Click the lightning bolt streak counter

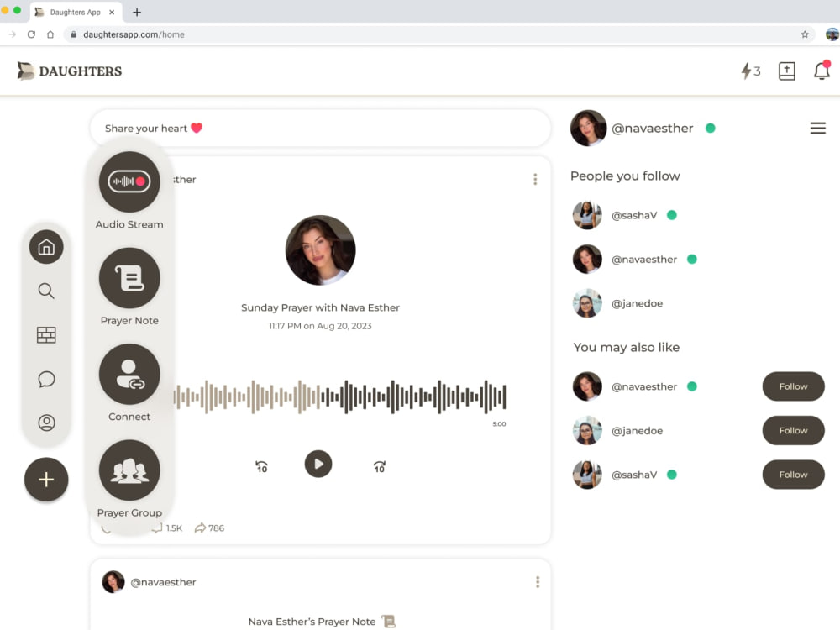750,71
